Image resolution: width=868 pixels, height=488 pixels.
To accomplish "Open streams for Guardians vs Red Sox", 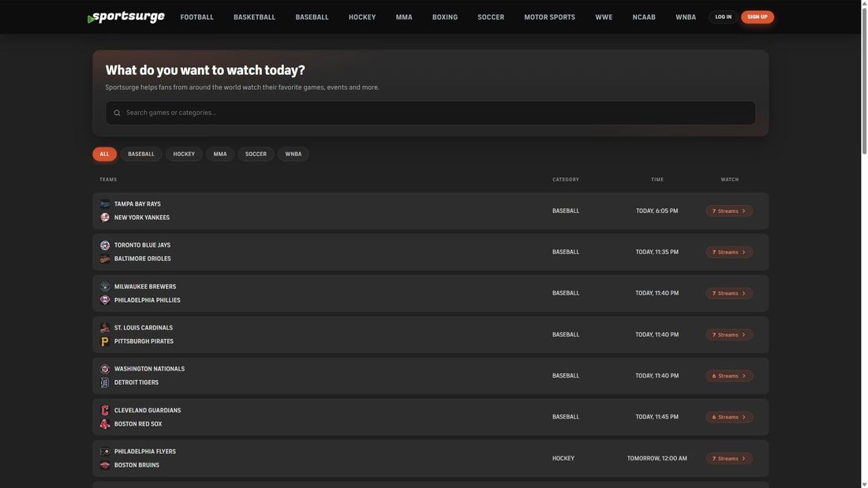I will click(729, 417).
